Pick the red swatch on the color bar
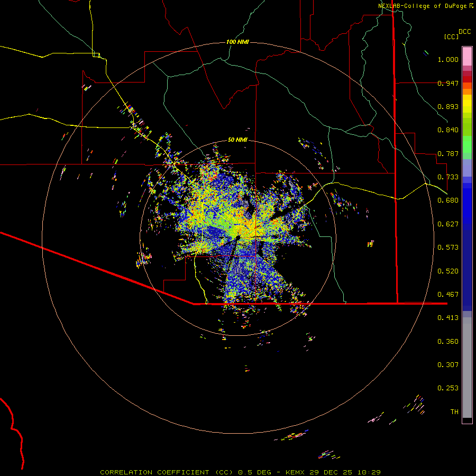The image size is (476, 476). click(x=467, y=79)
